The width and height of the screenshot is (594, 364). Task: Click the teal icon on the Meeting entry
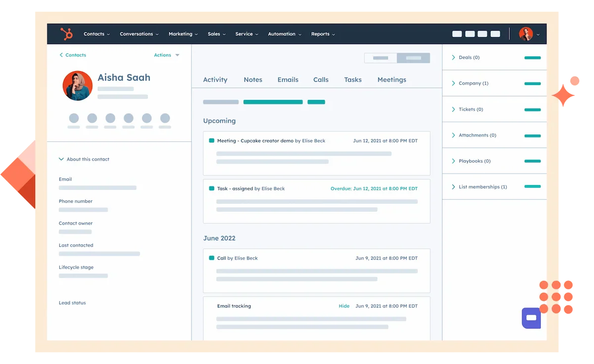pyautogui.click(x=212, y=140)
